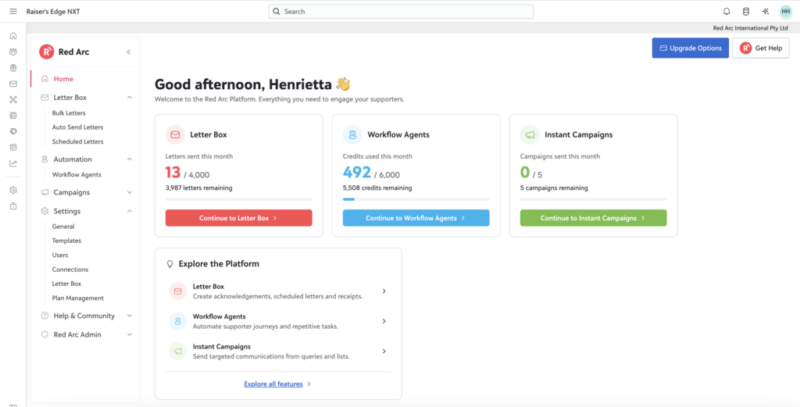Open Letter Box row arrow in Explore panel
Image resolution: width=800 pixels, height=407 pixels.
click(x=384, y=291)
